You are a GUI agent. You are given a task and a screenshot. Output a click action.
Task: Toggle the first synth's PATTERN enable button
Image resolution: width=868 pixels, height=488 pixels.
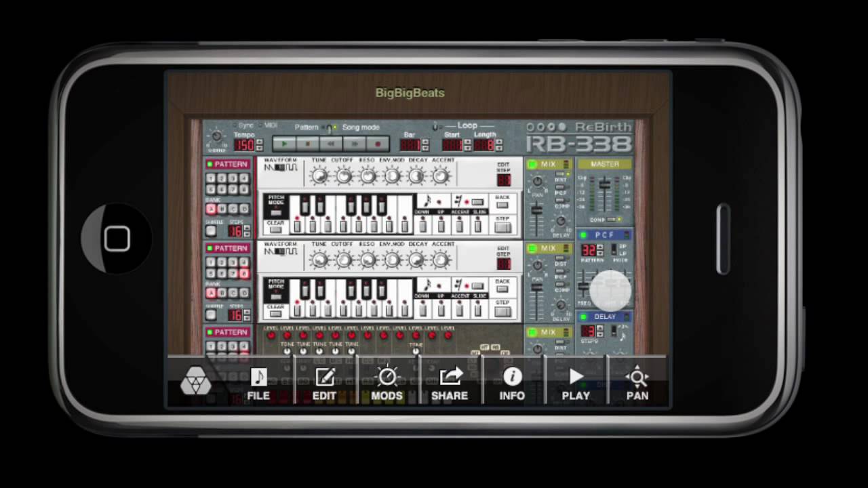[x=210, y=165]
